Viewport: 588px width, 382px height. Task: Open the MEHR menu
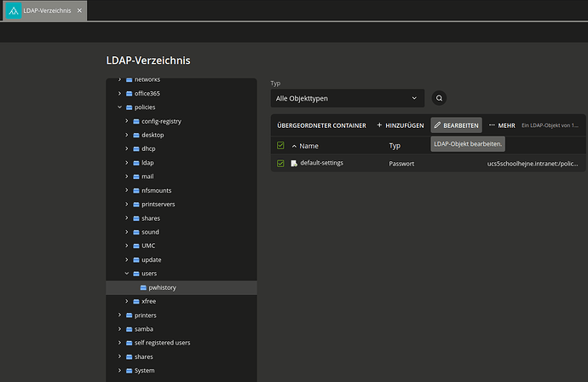pos(502,125)
